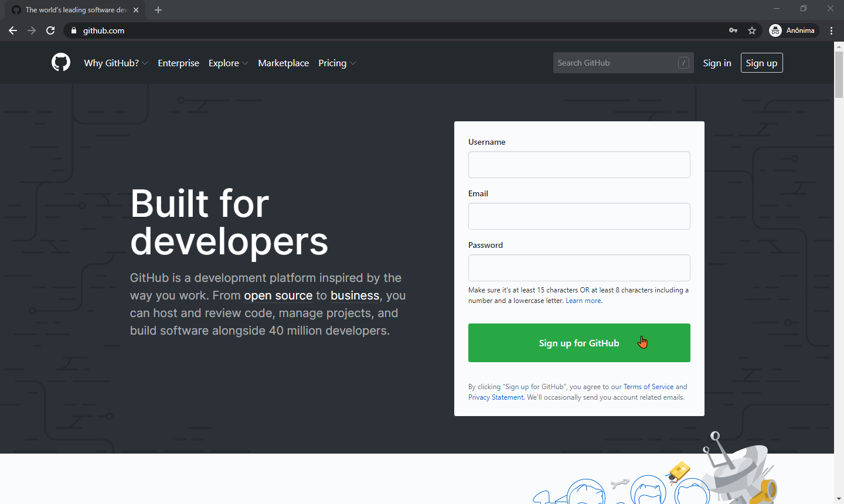Screen dimensions: 844x504
Task: Minimize the Chrome window
Action: [x=777, y=8]
